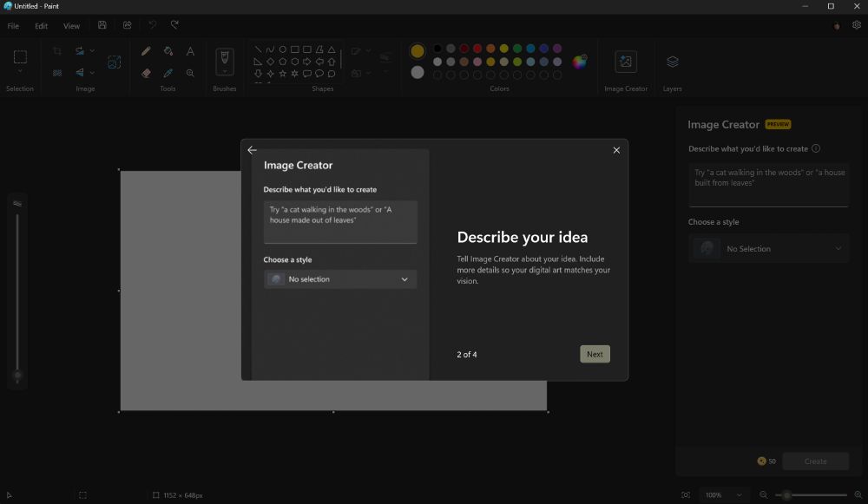Click the fit to window icon
Screen dimensions: 868x504
[x=686, y=494]
